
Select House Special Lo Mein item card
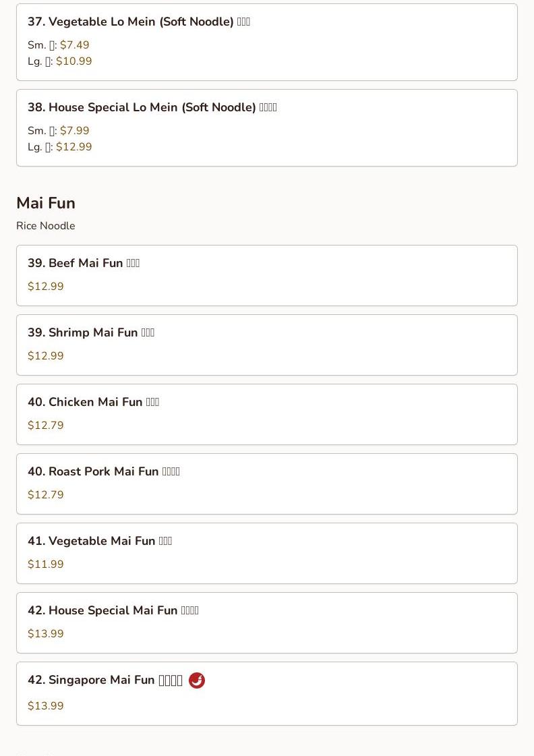(267, 127)
